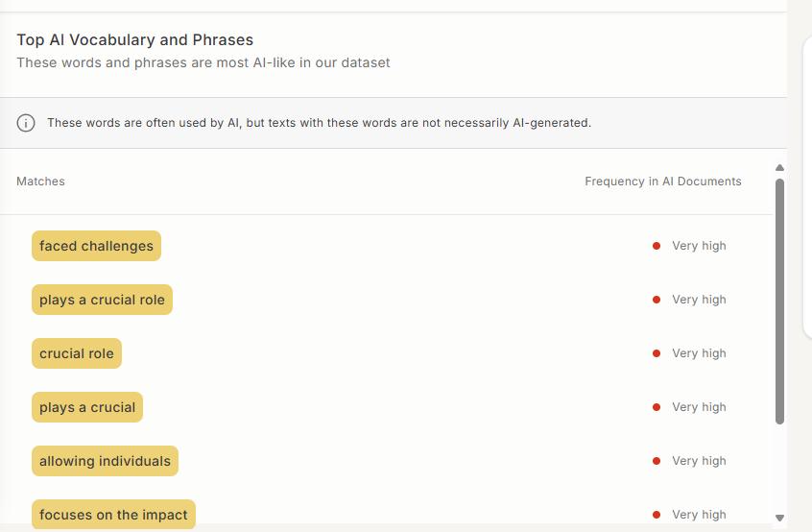Click the red dot in crucial role row

[x=657, y=353]
